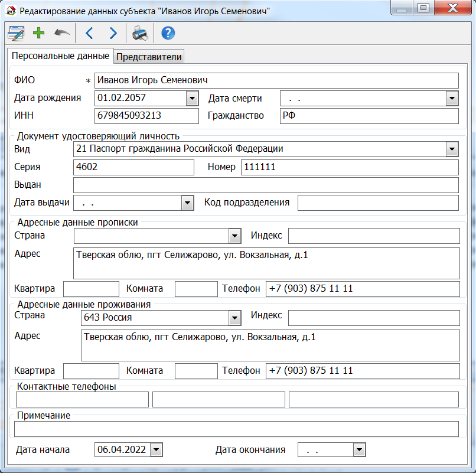Screen dimensions: 476x473
Task: Select the Персональные данные tab
Action: (60, 56)
